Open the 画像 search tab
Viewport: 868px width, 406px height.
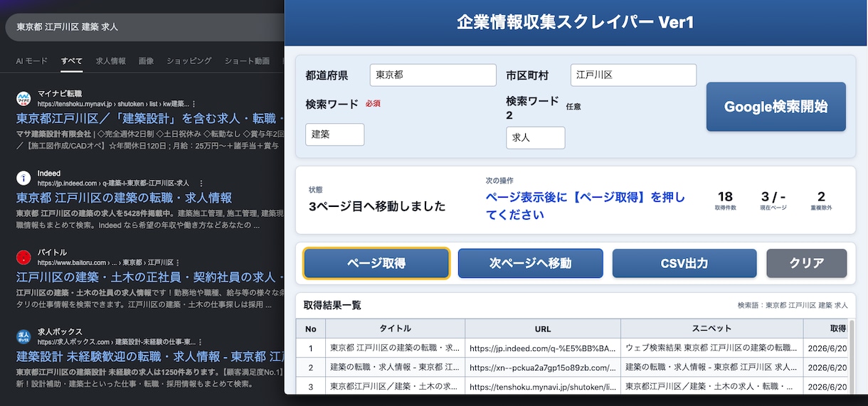[x=146, y=61]
